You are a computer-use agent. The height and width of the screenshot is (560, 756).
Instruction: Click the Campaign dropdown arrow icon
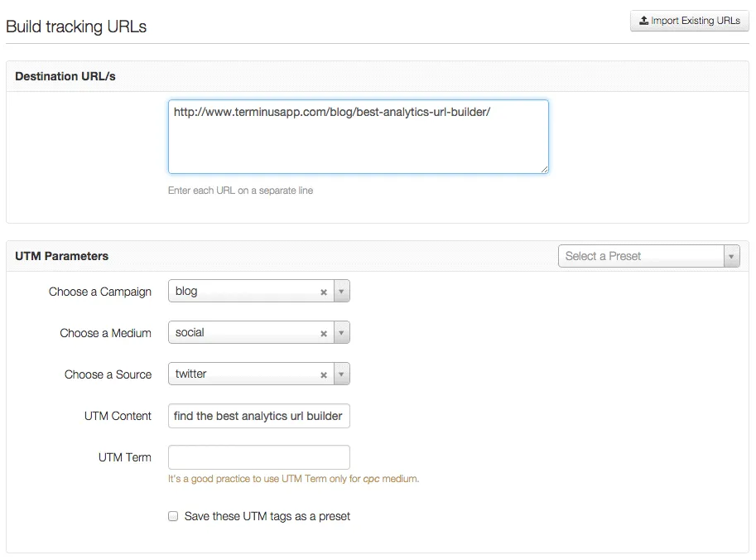[341, 291]
